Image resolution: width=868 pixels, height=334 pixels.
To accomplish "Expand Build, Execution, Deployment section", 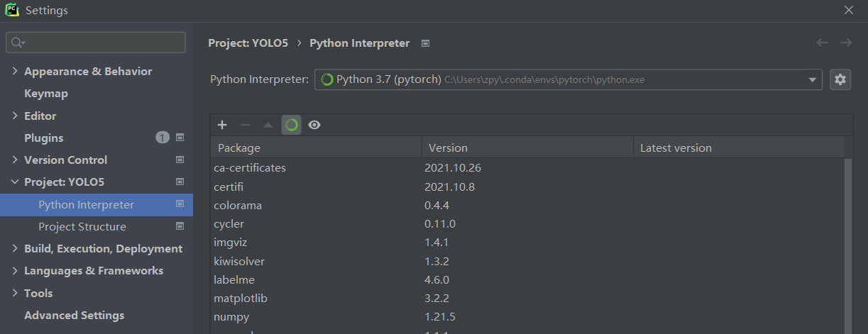I will click(x=16, y=248).
